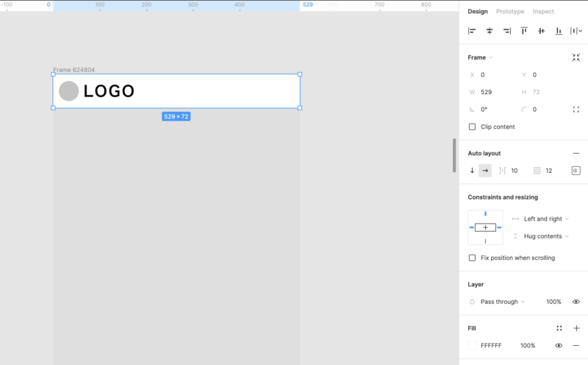
Task: Enable the Clip content checkbox
Action: click(x=473, y=127)
